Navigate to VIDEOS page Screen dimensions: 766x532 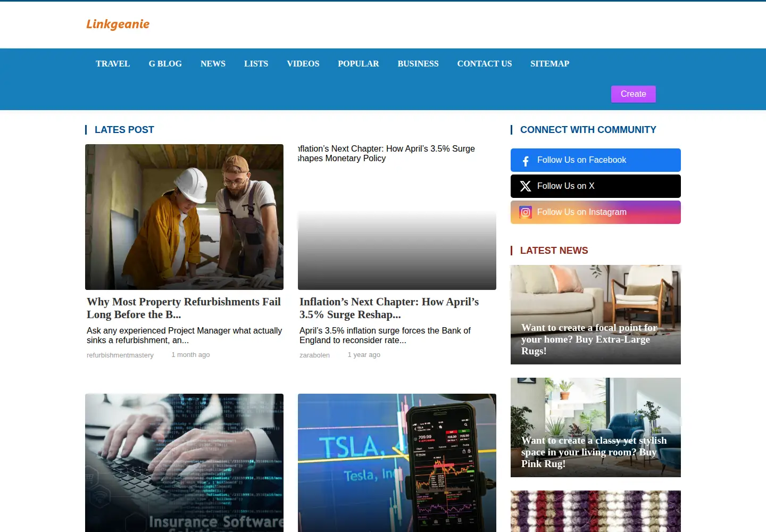(x=303, y=63)
